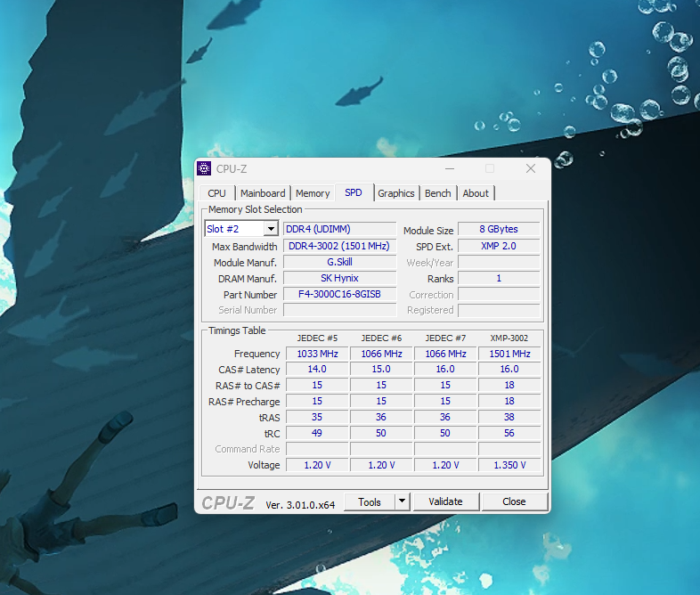Click the DDR4 (UDIMM) memory type field
Screen dimensions: 700x595
(x=339, y=229)
